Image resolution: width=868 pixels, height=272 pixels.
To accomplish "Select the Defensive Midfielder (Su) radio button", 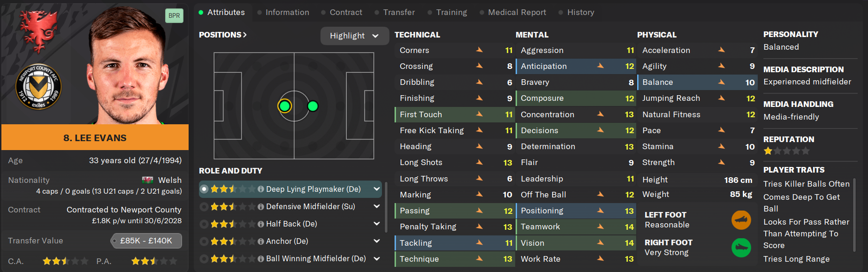I will pyautogui.click(x=204, y=206).
